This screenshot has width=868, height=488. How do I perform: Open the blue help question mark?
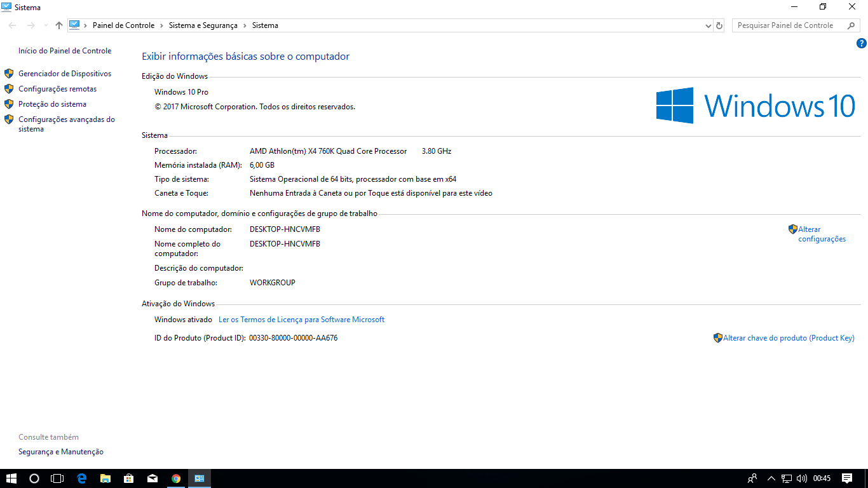pos(862,43)
